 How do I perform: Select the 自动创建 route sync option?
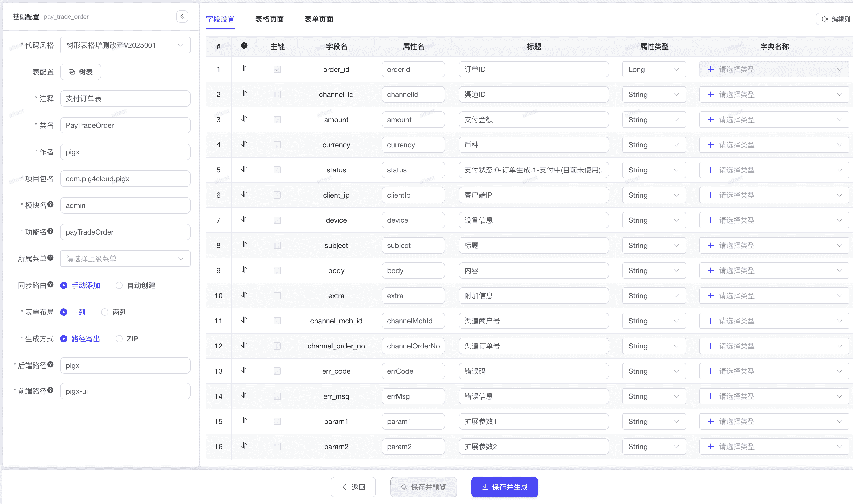119,285
